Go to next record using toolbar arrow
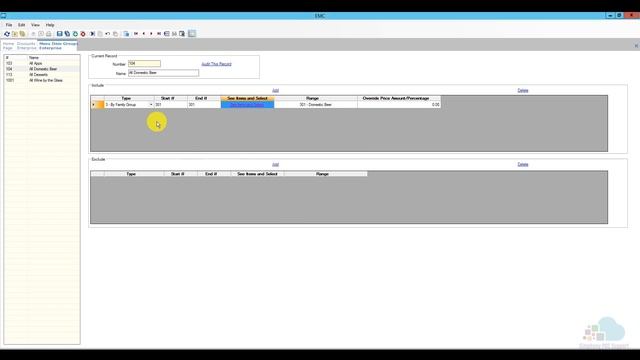This screenshot has width=640, height=360. 151,34
